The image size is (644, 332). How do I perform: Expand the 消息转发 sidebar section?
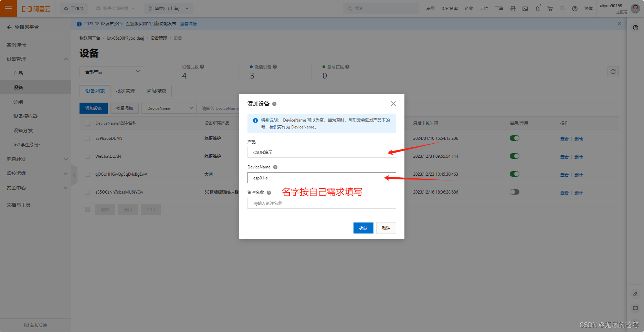click(35, 159)
